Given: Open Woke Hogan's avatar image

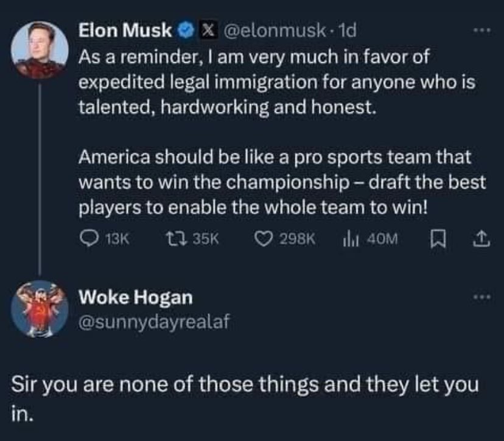Looking at the screenshot, I should (40, 308).
